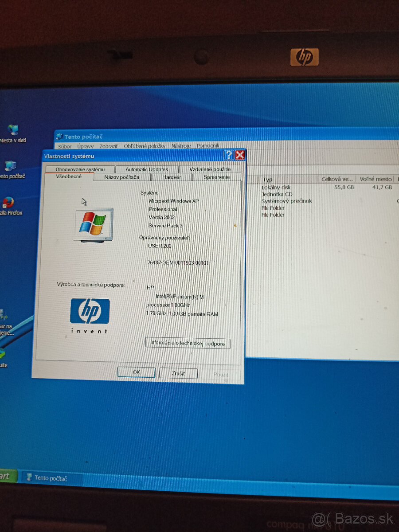399x532 pixels.
Task: Open Zobraziť menu in Tento počítač
Action: pyautogui.click(x=109, y=146)
